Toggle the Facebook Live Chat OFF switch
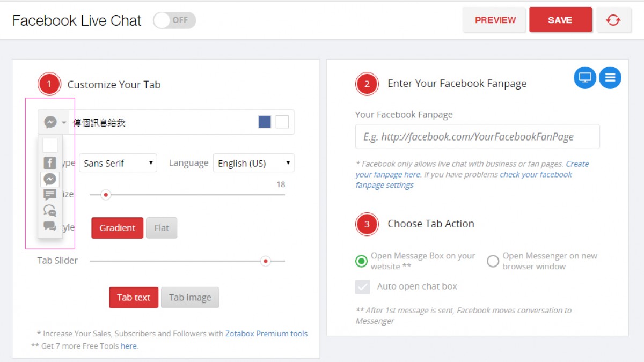Image resolution: width=644 pixels, height=362 pixels. (174, 20)
